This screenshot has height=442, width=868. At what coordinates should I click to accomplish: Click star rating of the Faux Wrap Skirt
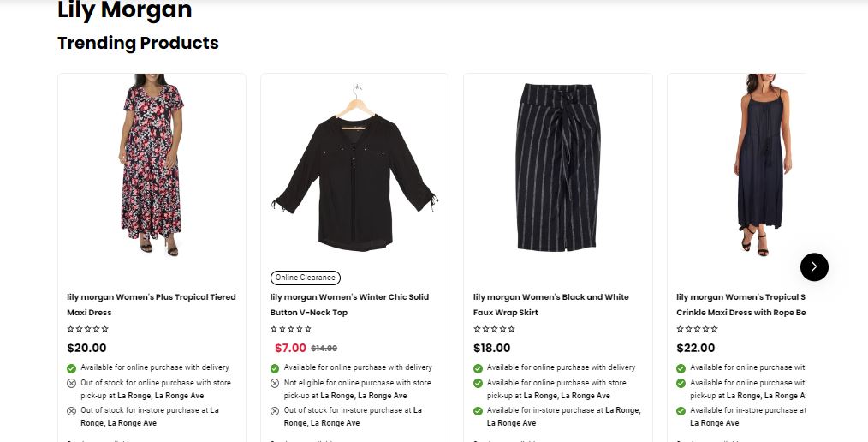pyautogui.click(x=494, y=329)
